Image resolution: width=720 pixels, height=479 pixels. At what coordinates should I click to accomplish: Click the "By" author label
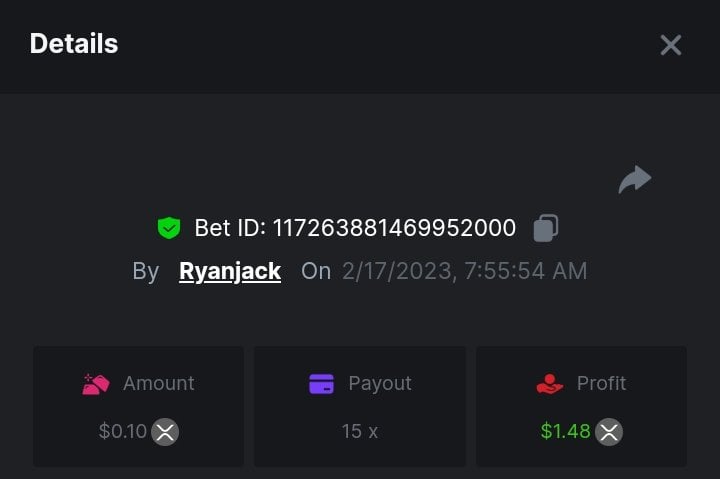point(146,272)
